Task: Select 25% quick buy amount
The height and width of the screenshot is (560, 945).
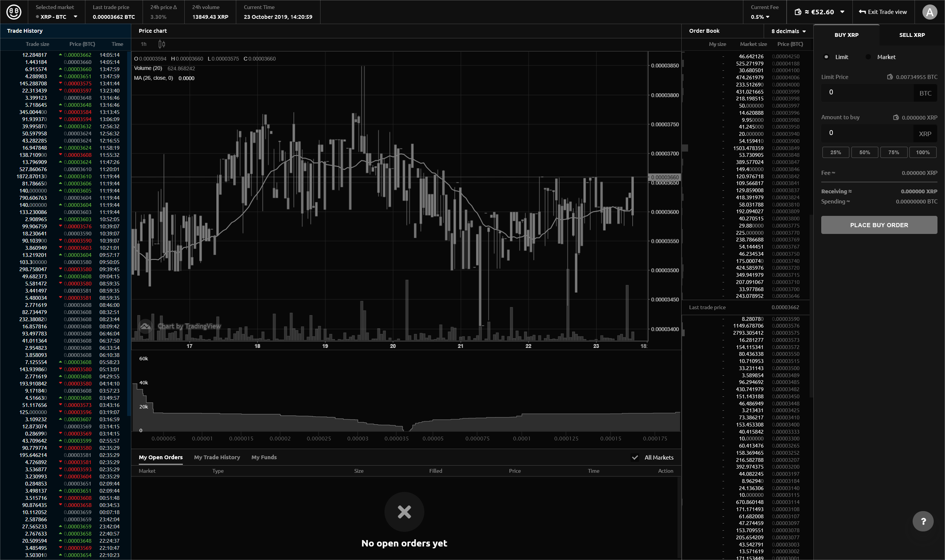Action: tap(836, 152)
